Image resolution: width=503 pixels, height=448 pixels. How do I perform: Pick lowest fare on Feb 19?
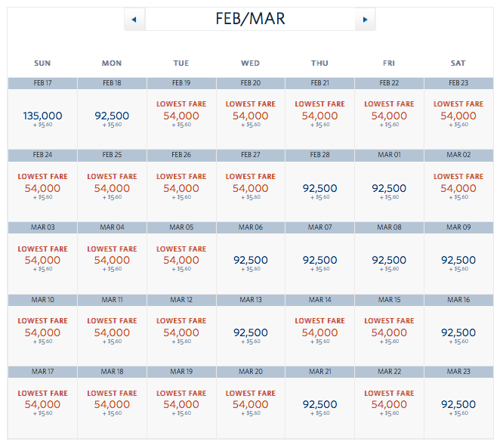click(x=181, y=116)
